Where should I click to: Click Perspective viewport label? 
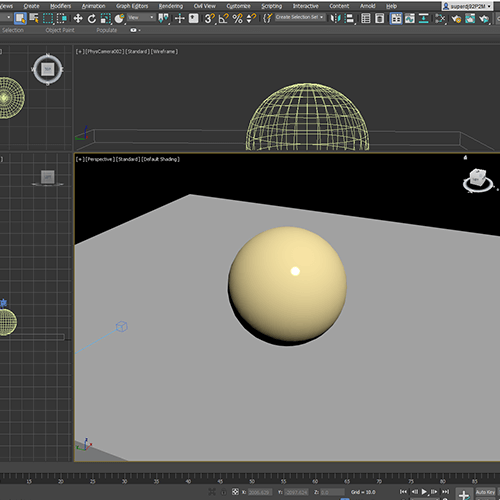pos(100,159)
